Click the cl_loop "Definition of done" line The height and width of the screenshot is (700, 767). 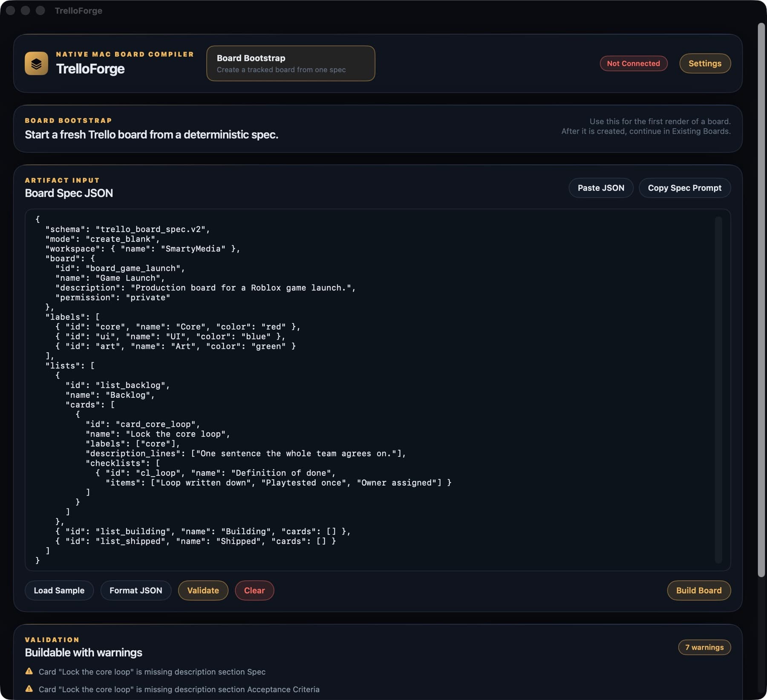pyautogui.click(x=216, y=473)
